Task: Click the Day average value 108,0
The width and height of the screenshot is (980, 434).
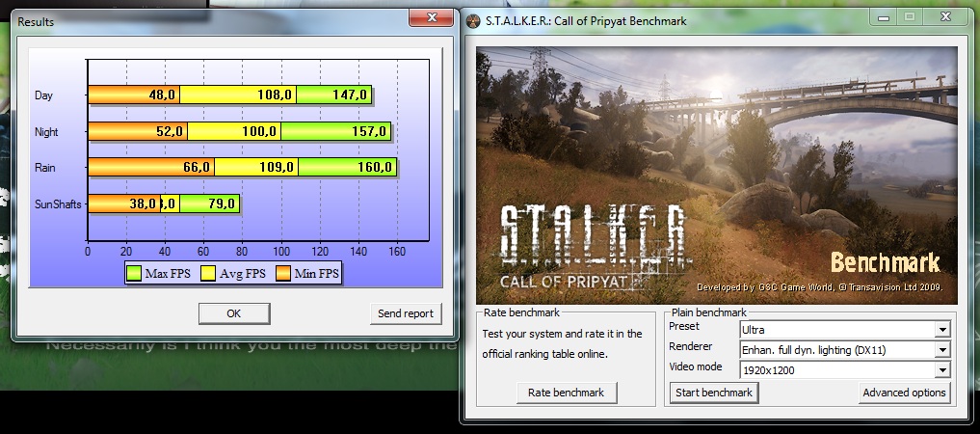Action: pos(275,95)
